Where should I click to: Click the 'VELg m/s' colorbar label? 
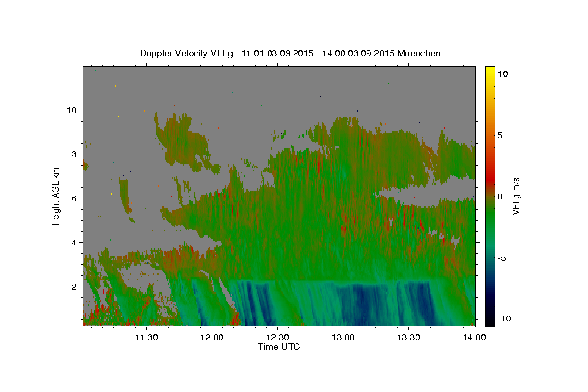(516, 196)
